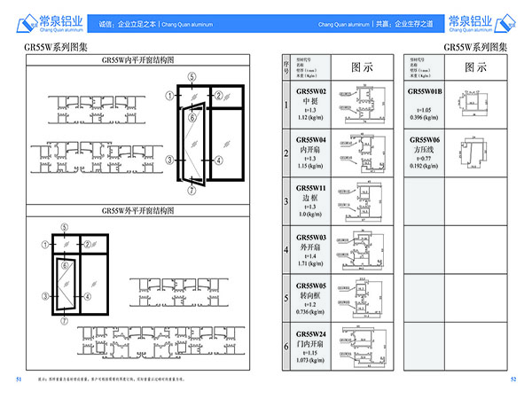
Task: Click the profile name '转向框'
Action: click(310, 295)
